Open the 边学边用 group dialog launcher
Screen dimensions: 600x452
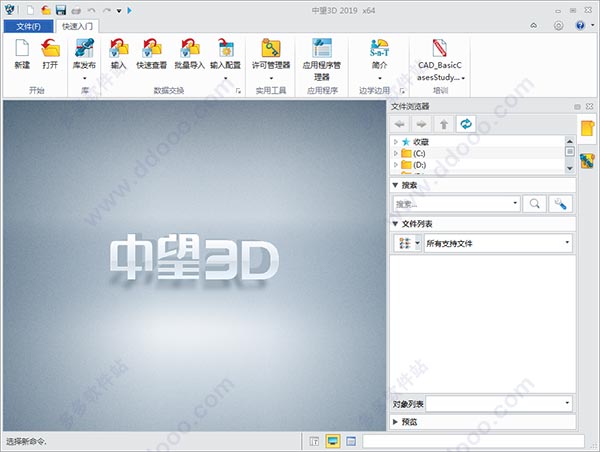pos(402,91)
